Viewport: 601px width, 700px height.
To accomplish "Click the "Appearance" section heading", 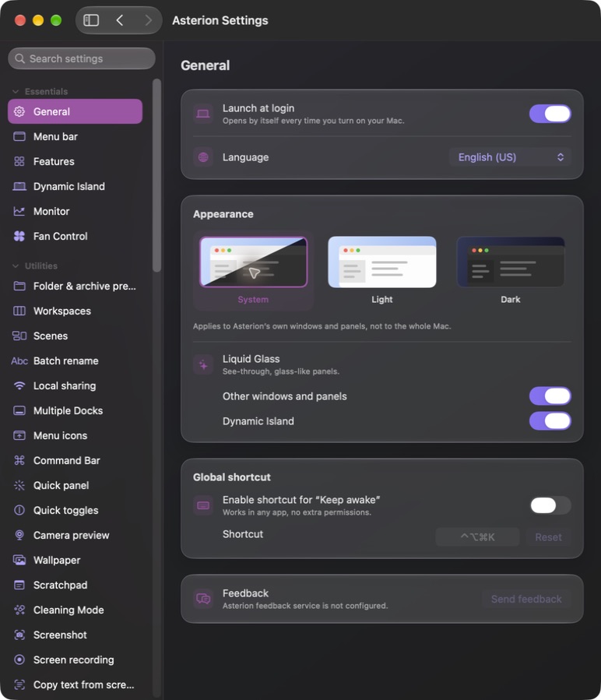I will pyautogui.click(x=223, y=214).
